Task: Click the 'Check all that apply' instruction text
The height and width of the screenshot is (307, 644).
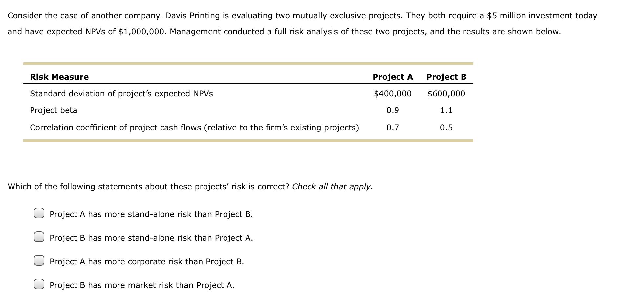Action: point(333,186)
